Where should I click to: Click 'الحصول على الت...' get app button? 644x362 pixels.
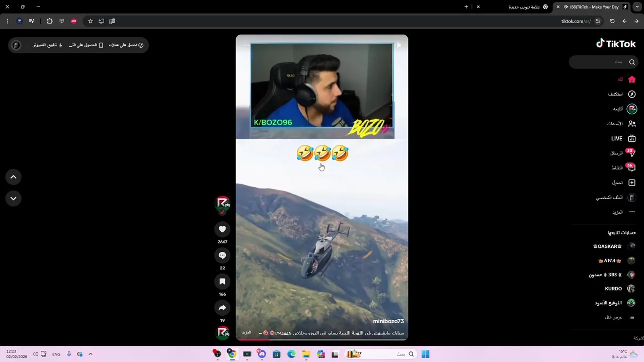point(86,45)
